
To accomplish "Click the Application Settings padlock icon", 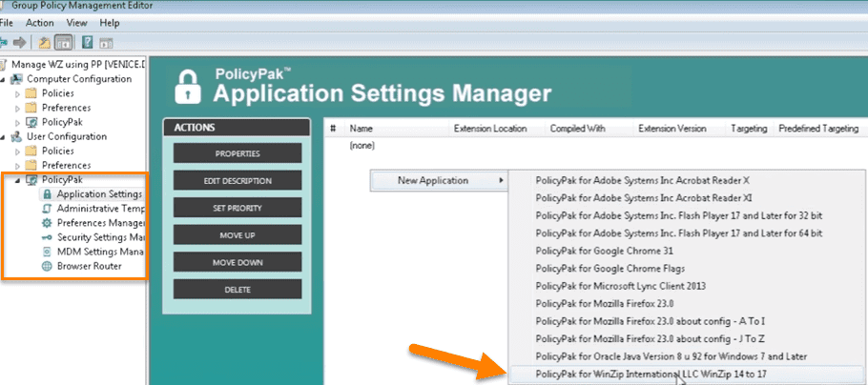I will pos(47,194).
